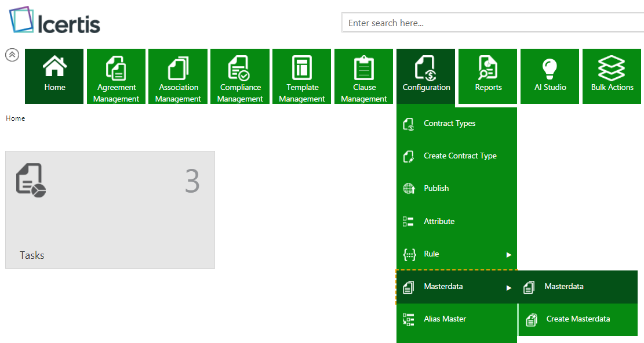The height and width of the screenshot is (343, 644).
Task: Expand the Masterdata submenu arrow
Action: (x=509, y=287)
